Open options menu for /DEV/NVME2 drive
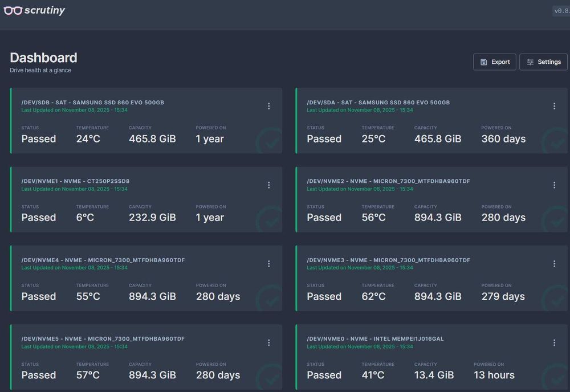570x392 pixels. tap(554, 185)
